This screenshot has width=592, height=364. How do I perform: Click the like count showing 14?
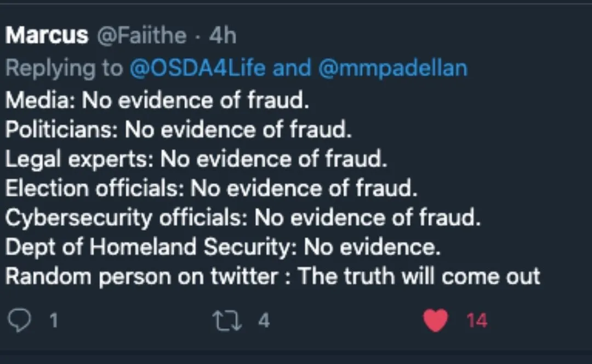point(476,321)
